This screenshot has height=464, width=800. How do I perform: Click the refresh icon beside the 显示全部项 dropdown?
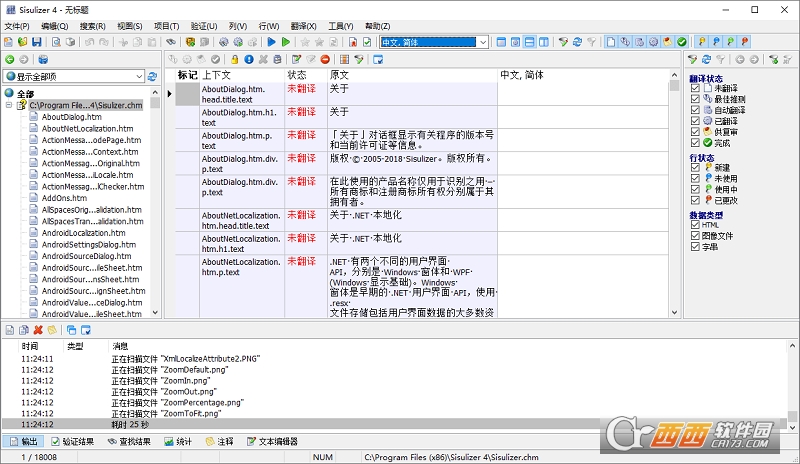point(152,77)
